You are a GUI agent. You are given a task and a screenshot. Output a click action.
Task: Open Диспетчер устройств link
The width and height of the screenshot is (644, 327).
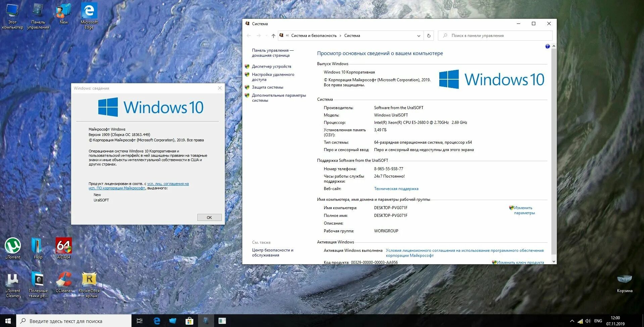tap(271, 66)
